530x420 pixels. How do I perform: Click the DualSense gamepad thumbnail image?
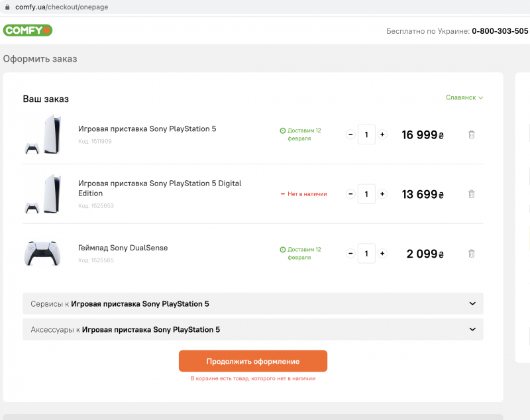[x=42, y=254]
